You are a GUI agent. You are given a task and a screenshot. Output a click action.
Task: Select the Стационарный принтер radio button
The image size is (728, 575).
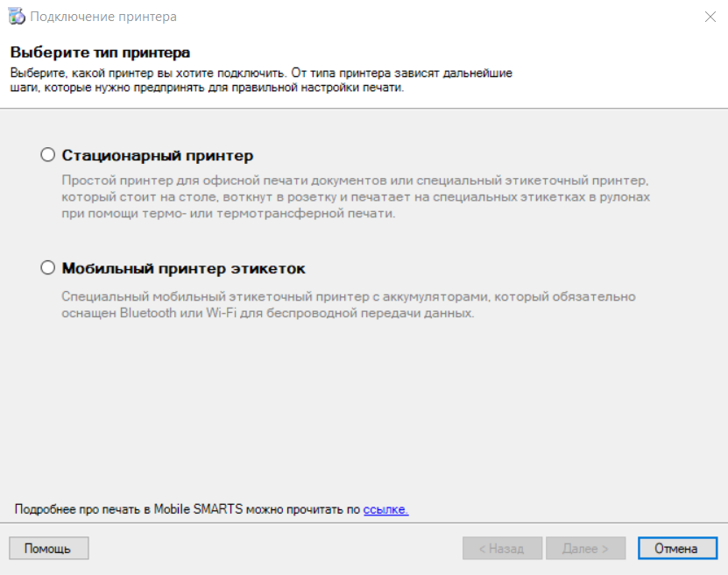[x=48, y=154]
